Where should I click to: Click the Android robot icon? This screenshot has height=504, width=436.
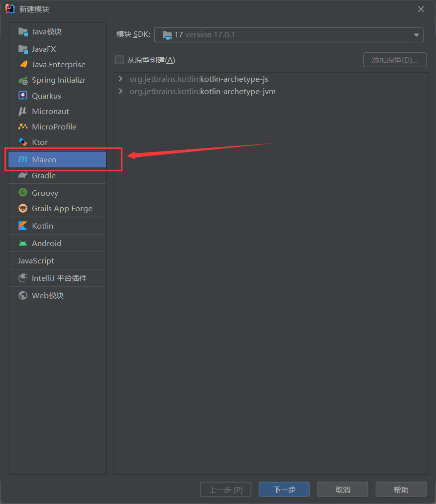click(x=23, y=243)
